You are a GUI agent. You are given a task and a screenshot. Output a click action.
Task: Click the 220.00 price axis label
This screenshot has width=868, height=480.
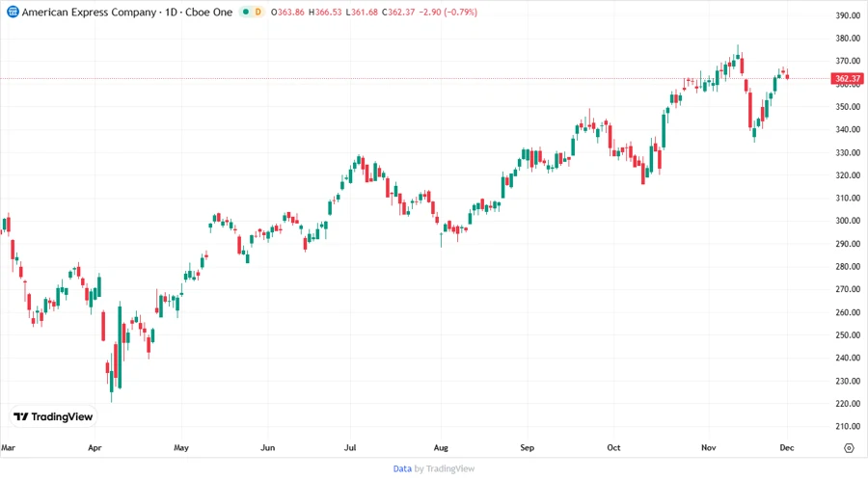(848, 404)
